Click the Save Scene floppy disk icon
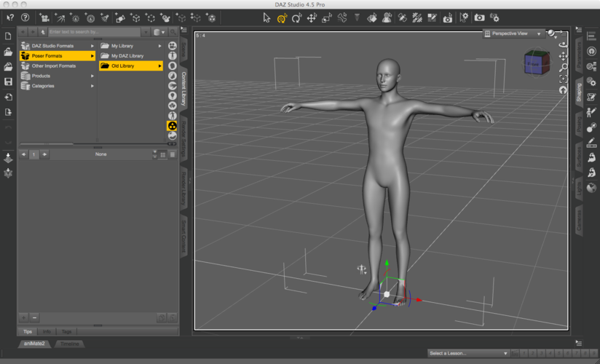Viewport: 600px width, 364px height. [8, 82]
